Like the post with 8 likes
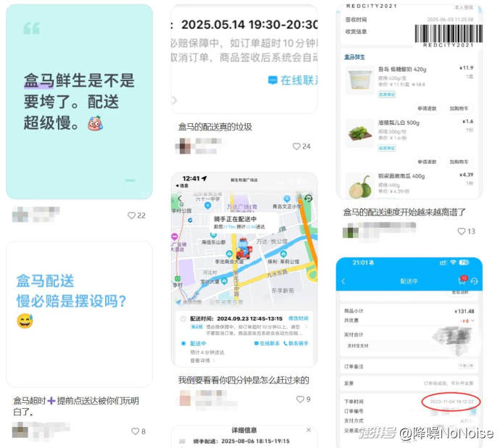500x448 pixels. (135, 431)
